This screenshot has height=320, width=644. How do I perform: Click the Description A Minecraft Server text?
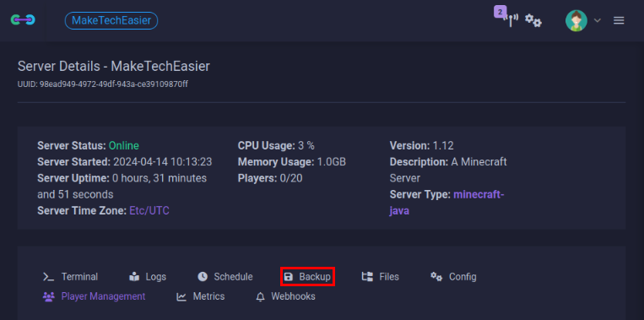tap(448, 170)
